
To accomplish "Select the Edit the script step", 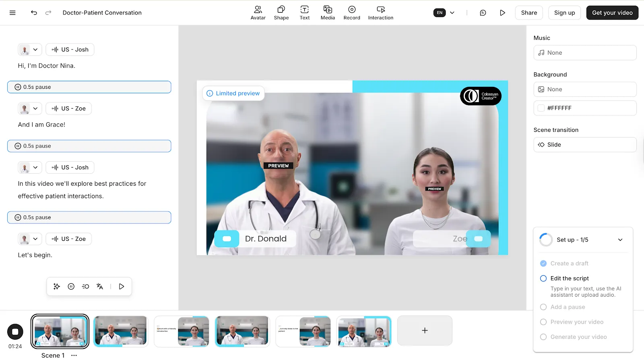I will (x=569, y=278).
